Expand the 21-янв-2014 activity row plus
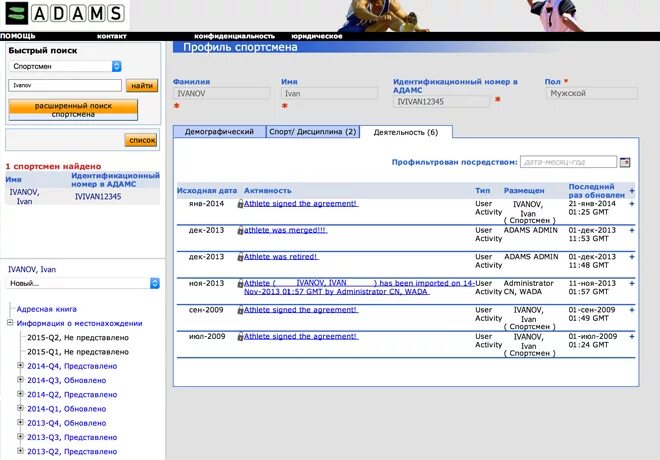Screen dimensions: 660x460 click(631, 204)
